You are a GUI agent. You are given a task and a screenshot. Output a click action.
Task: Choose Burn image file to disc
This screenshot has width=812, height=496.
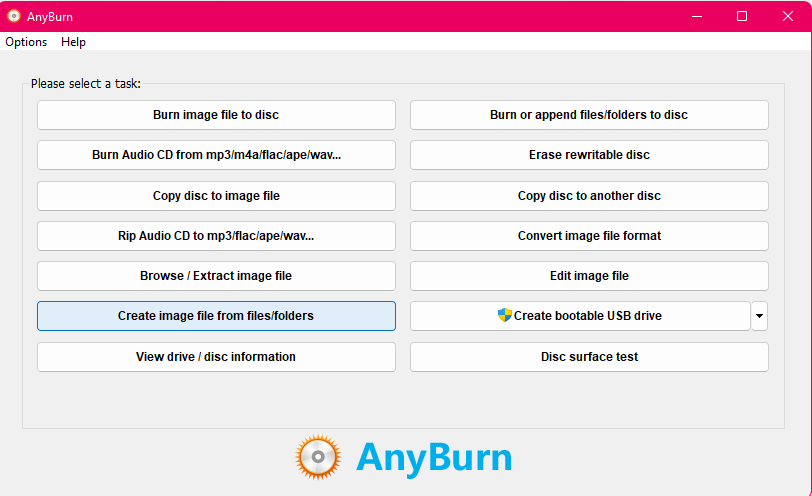pyautogui.click(x=216, y=115)
